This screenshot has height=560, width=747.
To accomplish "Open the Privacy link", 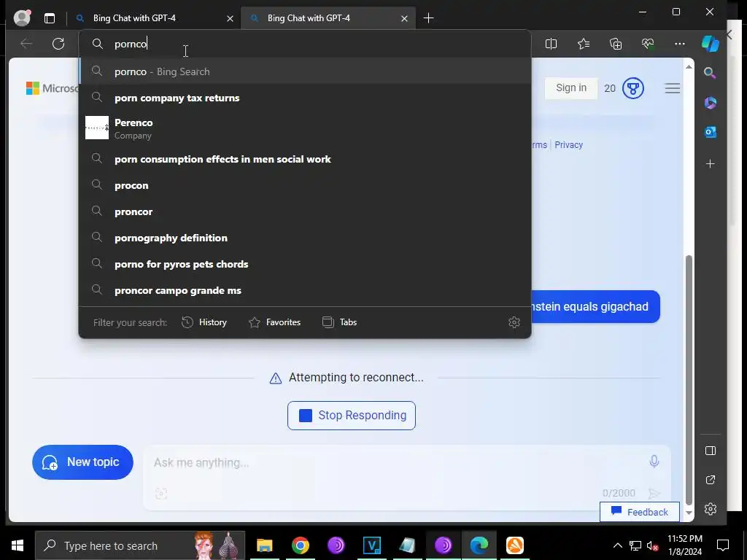I will (x=568, y=145).
